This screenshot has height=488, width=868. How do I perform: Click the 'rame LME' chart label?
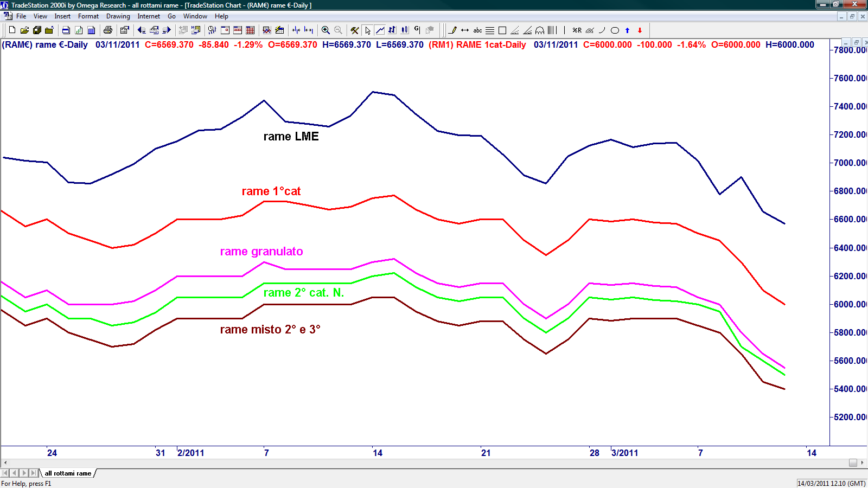click(x=291, y=137)
